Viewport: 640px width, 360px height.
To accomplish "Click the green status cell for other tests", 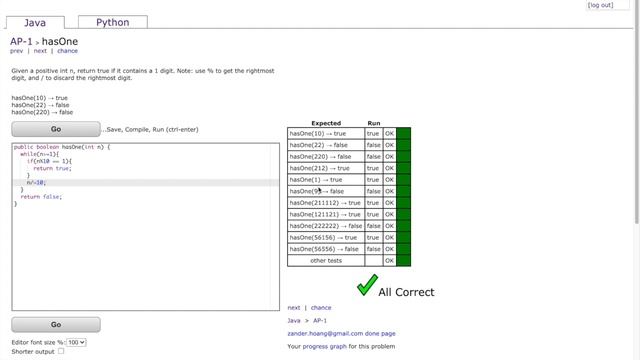I will (403, 260).
